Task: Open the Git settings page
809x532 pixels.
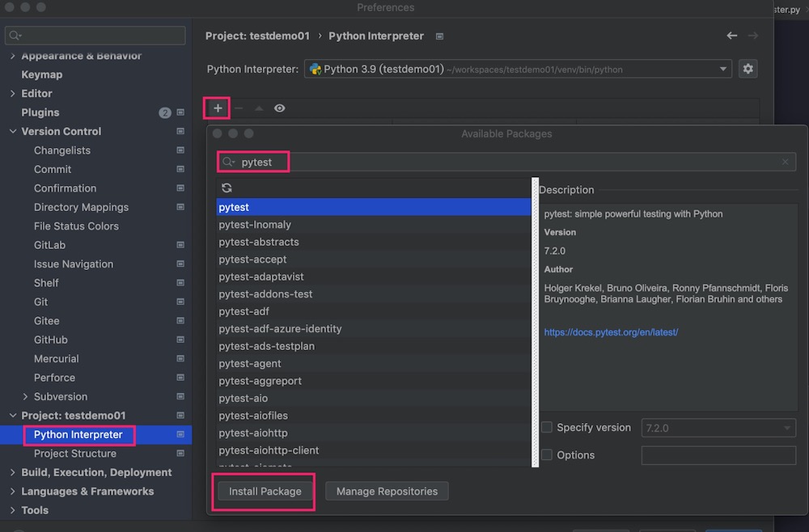Action: pos(40,302)
